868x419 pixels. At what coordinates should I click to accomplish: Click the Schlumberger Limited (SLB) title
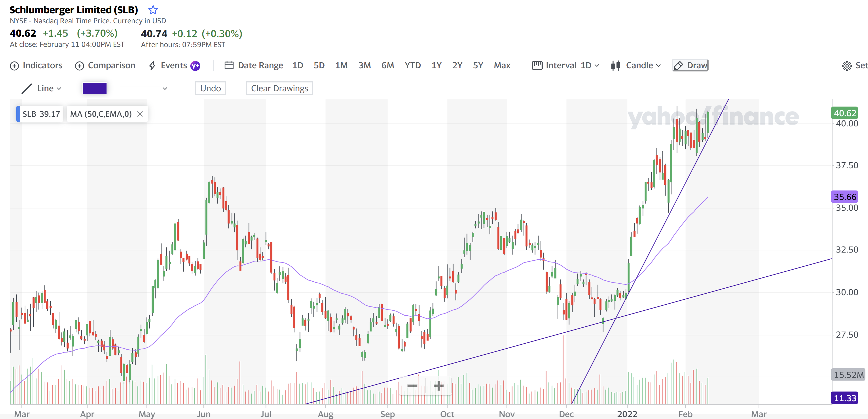pyautogui.click(x=74, y=10)
